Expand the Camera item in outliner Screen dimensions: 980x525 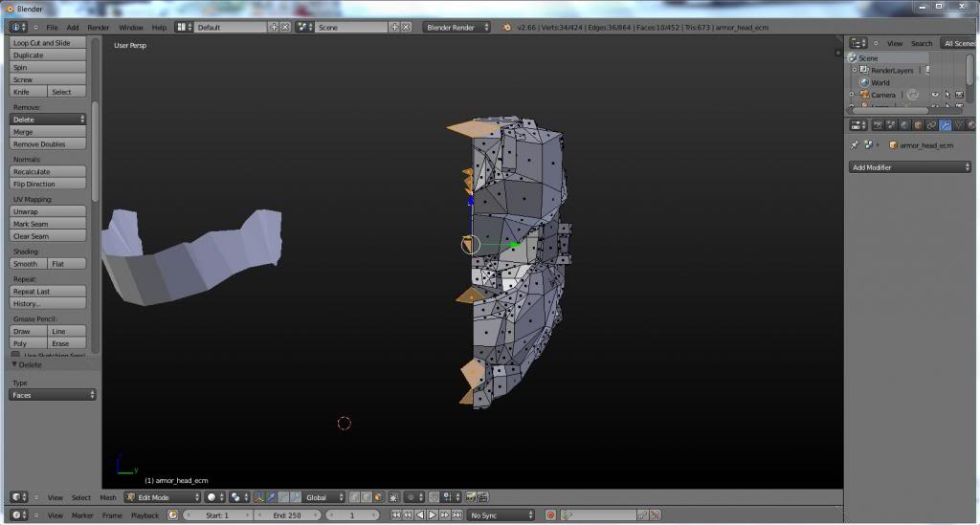click(851, 95)
